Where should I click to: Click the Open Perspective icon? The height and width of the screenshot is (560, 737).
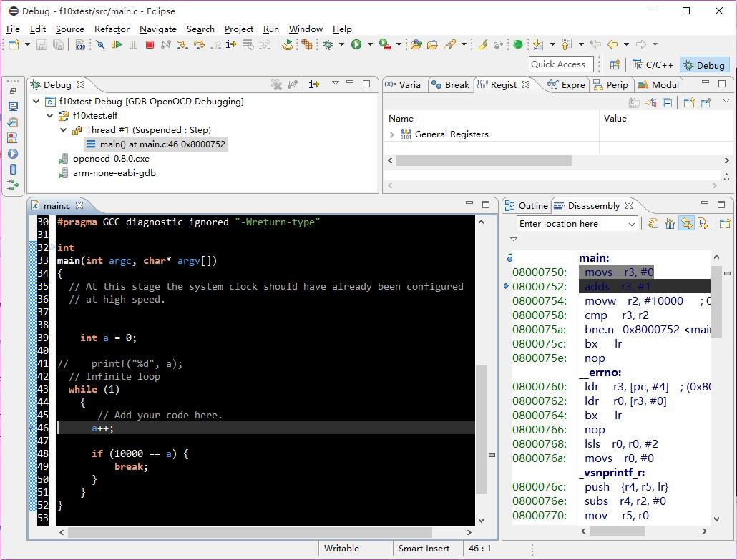click(x=615, y=65)
